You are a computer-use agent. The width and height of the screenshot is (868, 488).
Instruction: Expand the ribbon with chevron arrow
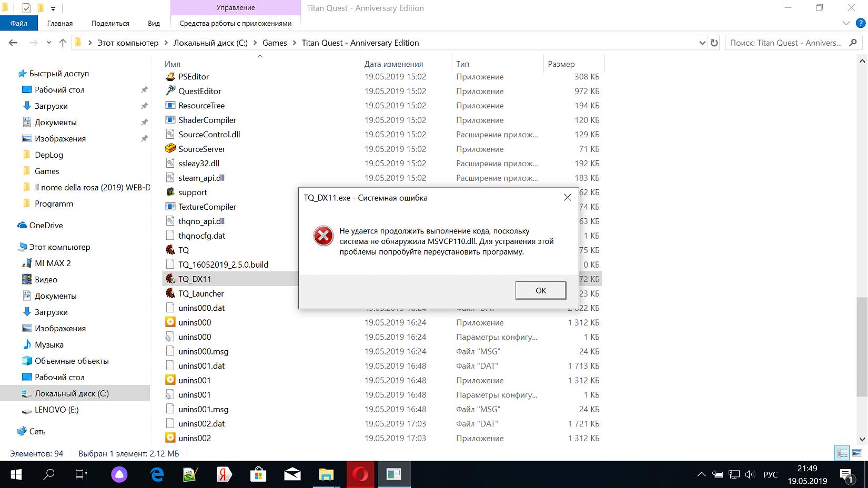pyautogui.click(x=846, y=23)
